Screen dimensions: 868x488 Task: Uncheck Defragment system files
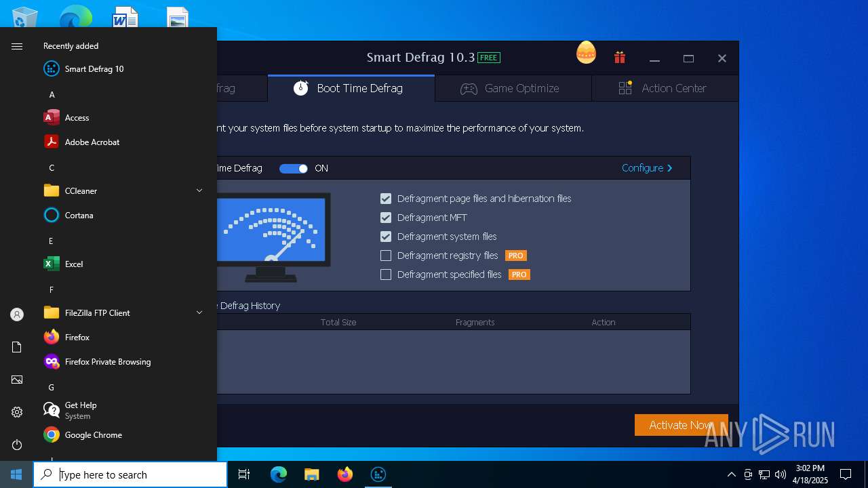click(386, 237)
